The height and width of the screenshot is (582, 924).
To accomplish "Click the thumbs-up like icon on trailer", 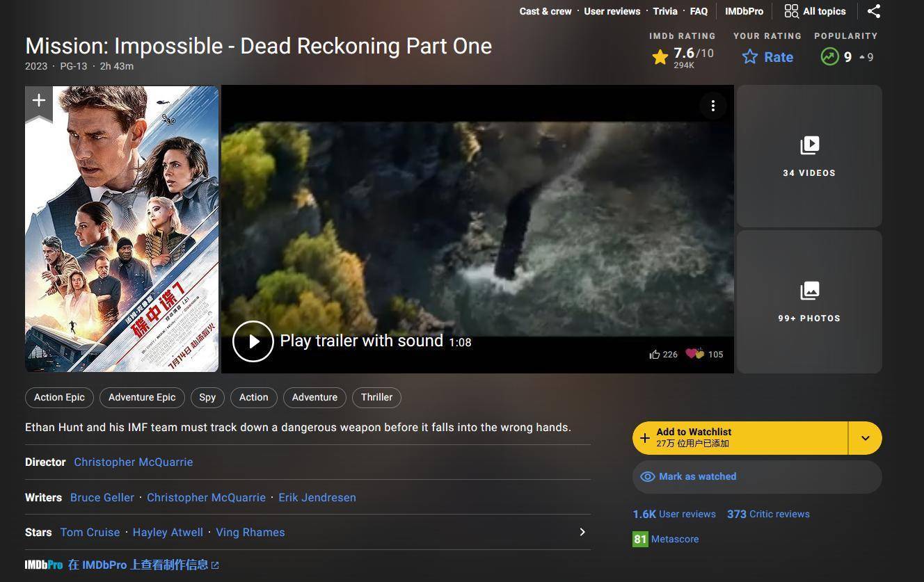I will coord(654,355).
